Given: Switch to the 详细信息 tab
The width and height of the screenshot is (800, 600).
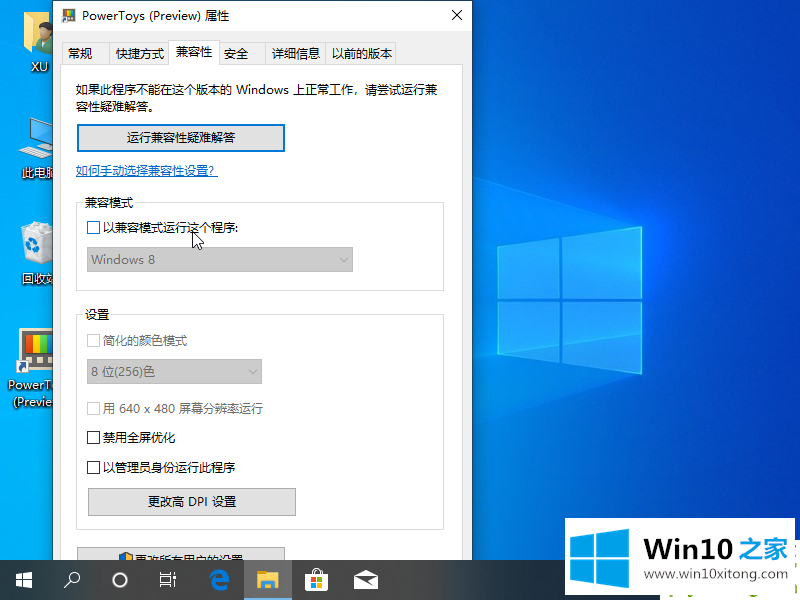Looking at the screenshot, I should coord(294,54).
